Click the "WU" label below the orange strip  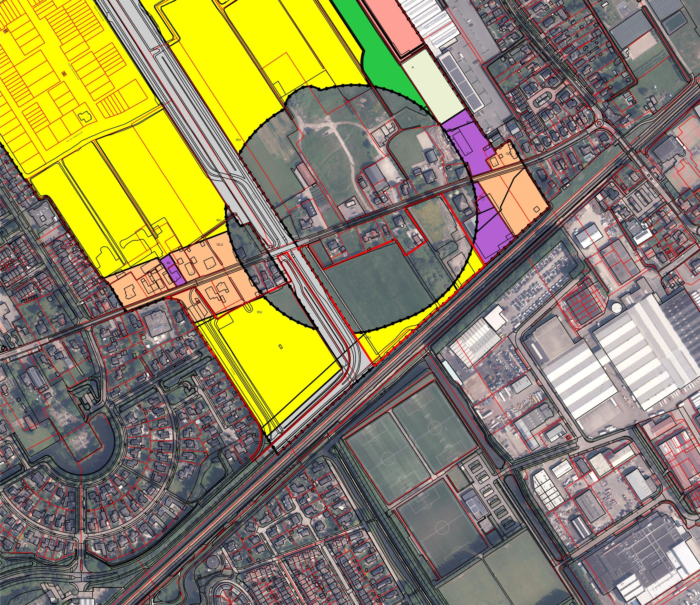tap(260, 312)
